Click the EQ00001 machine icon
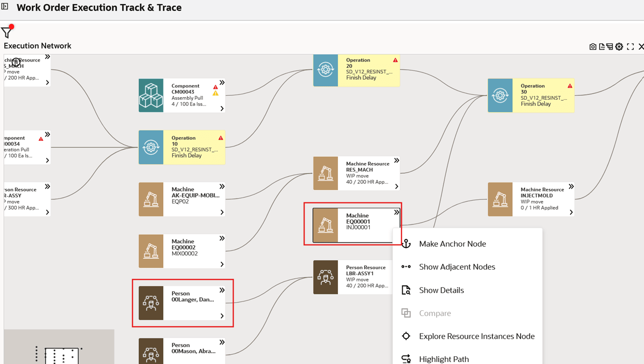 pos(325,225)
